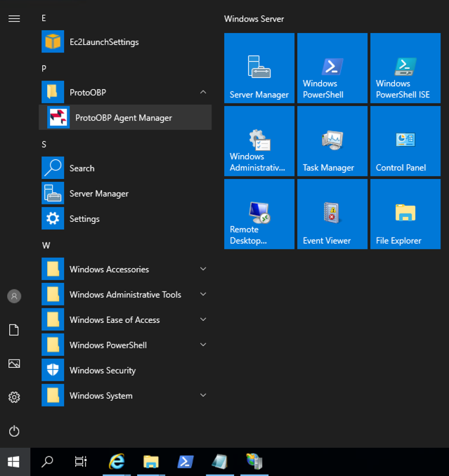Expand the Windows Ease of Access folder

pyautogui.click(x=125, y=319)
